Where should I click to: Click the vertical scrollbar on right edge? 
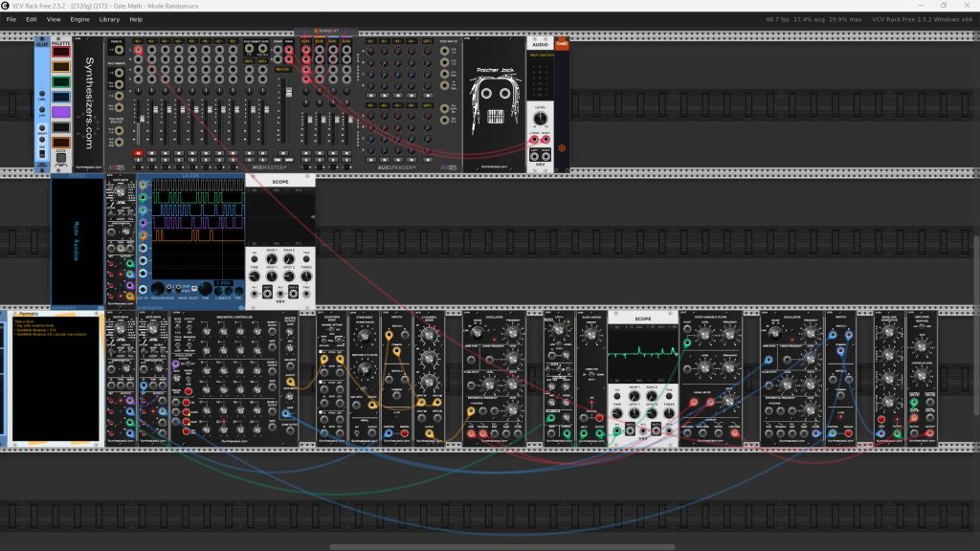click(976, 325)
